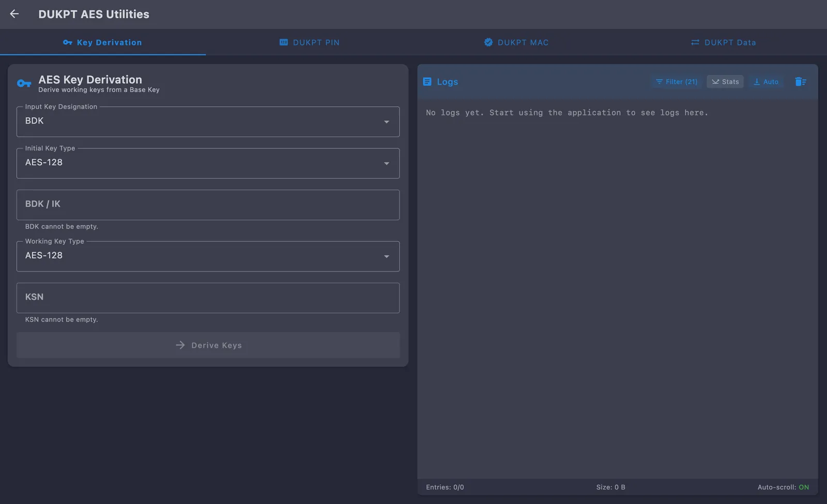The image size is (827, 504).
Task: Click the BDK cannot be empty message
Action: tap(62, 226)
